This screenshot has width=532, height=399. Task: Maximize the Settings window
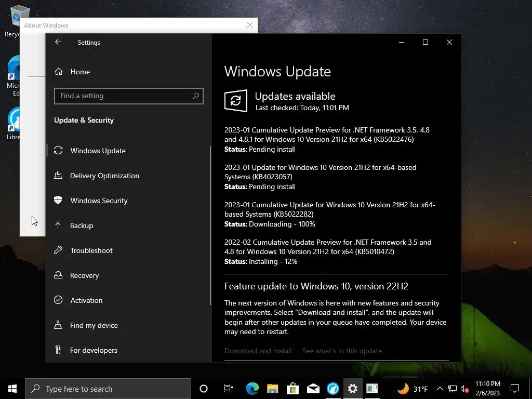(x=425, y=42)
